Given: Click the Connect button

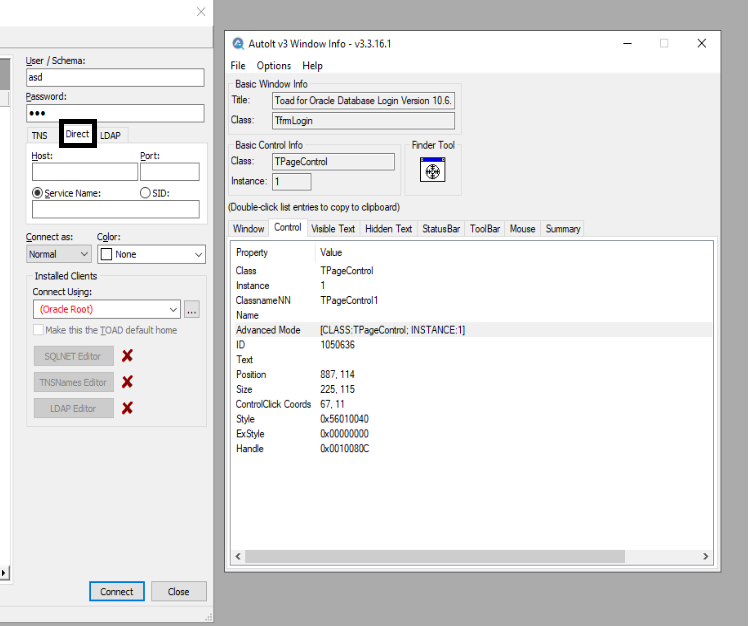Looking at the screenshot, I should coord(117,592).
